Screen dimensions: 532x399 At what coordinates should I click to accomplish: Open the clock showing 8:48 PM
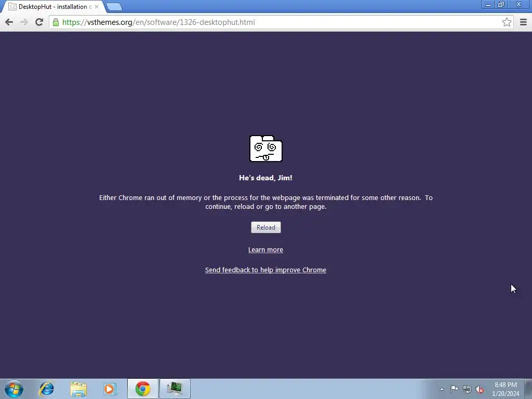(x=506, y=389)
